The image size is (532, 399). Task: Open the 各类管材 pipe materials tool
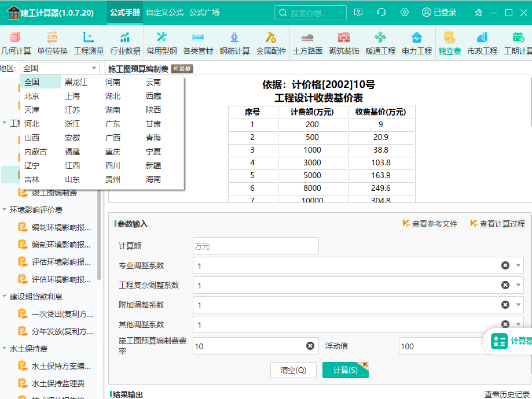198,43
